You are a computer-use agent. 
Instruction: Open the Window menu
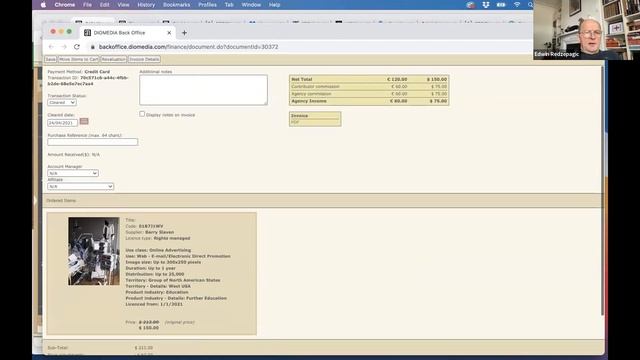tap(251, 5)
